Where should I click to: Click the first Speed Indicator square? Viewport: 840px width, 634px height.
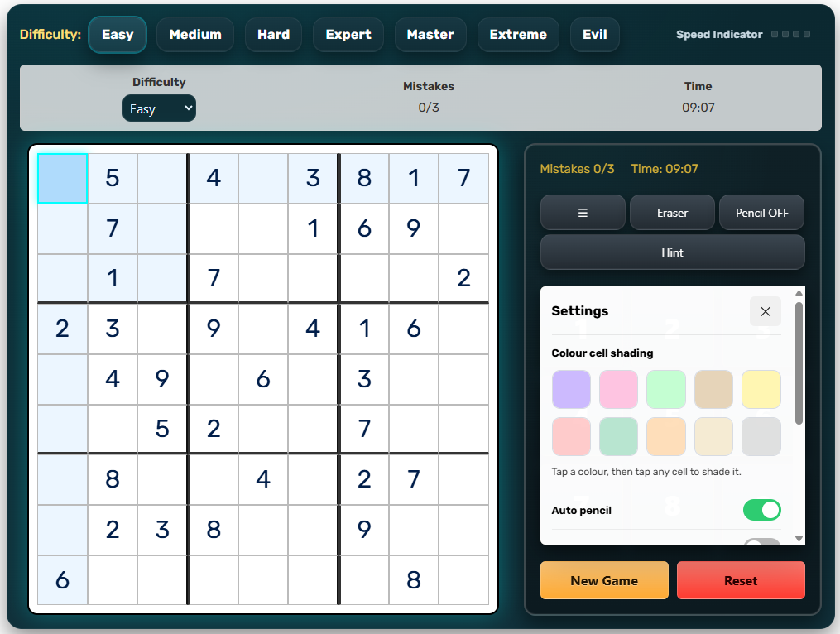(775, 35)
